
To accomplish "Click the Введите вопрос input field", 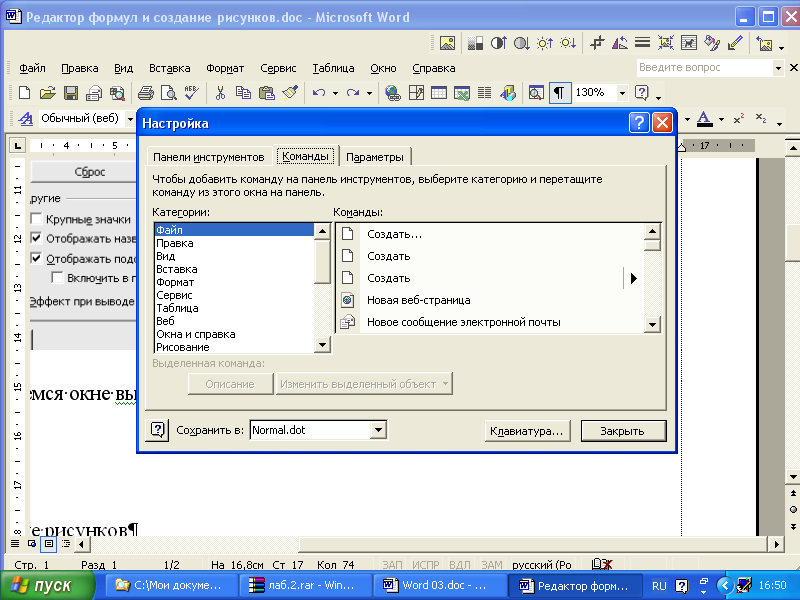I will [704, 67].
